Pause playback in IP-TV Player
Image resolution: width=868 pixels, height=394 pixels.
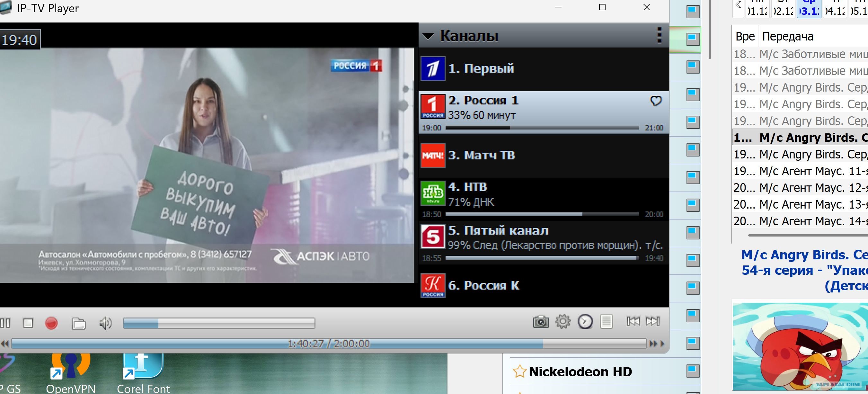(x=5, y=323)
